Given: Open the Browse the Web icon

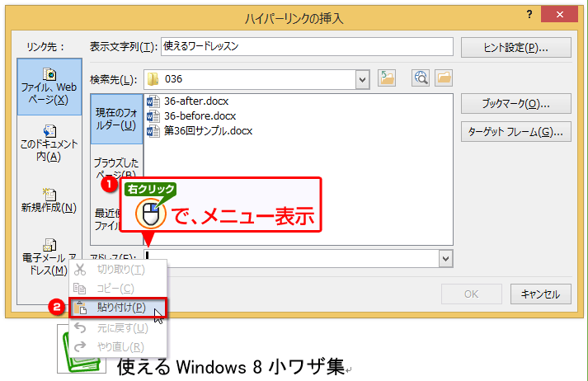Looking at the screenshot, I should pos(421,78).
